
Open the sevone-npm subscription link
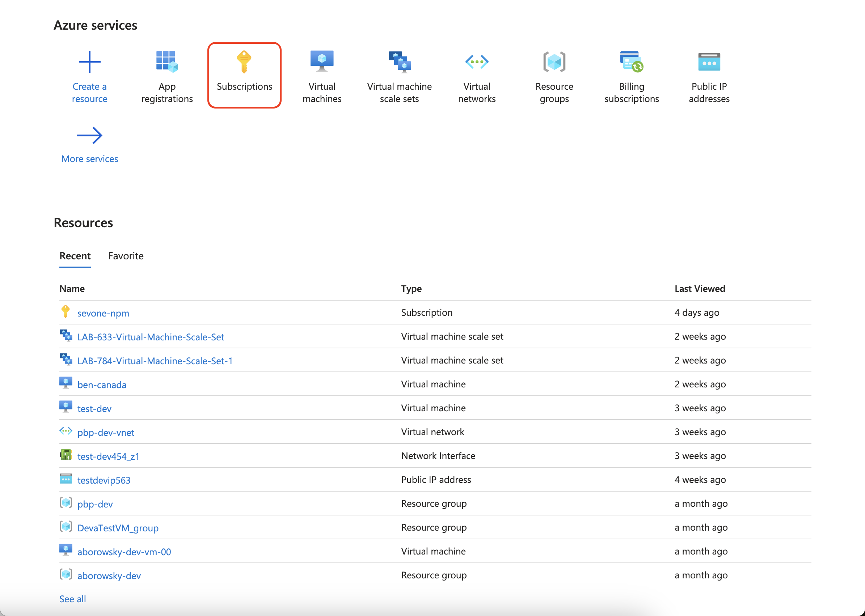click(x=103, y=313)
